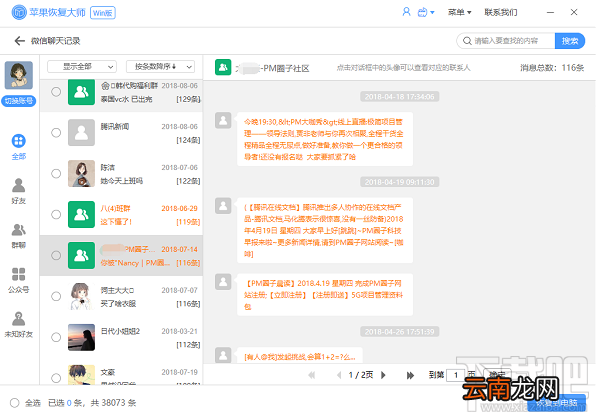Click the PM圈子社区 group icon in chat header
The image size is (596, 417).
click(x=223, y=67)
